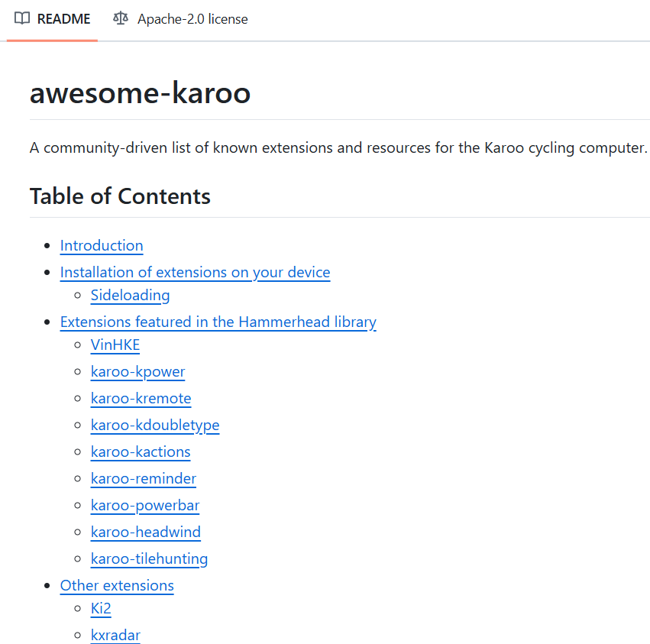
Task: Open the karoo-reminder link
Action: click(x=144, y=478)
